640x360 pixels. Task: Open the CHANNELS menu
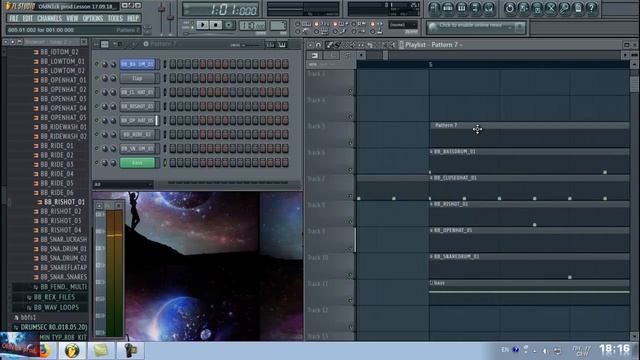[x=49, y=18]
